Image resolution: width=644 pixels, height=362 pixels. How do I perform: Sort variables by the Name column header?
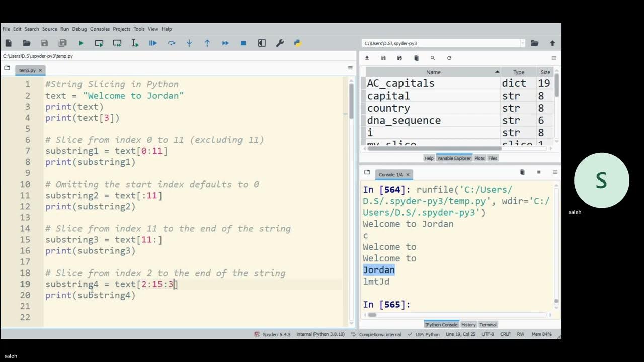(433, 72)
